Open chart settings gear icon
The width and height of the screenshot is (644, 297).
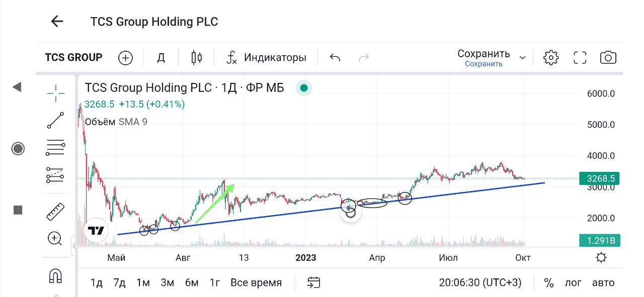[x=551, y=57]
